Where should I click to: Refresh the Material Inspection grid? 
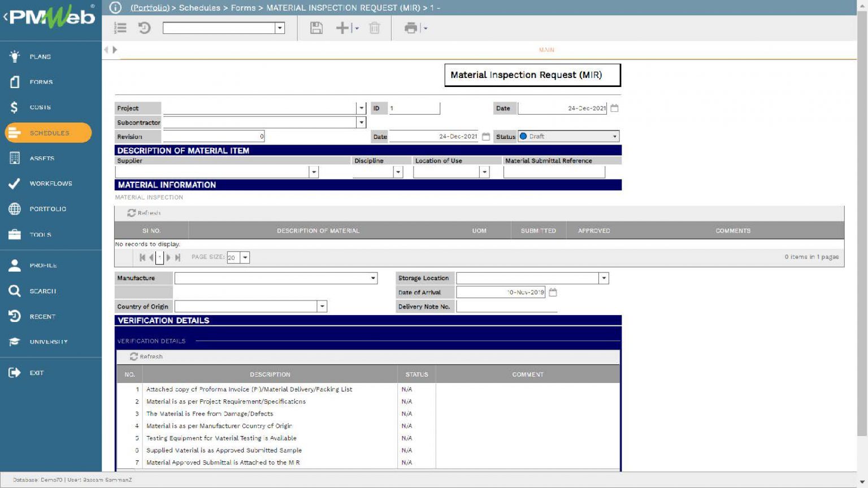pyautogui.click(x=144, y=213)
